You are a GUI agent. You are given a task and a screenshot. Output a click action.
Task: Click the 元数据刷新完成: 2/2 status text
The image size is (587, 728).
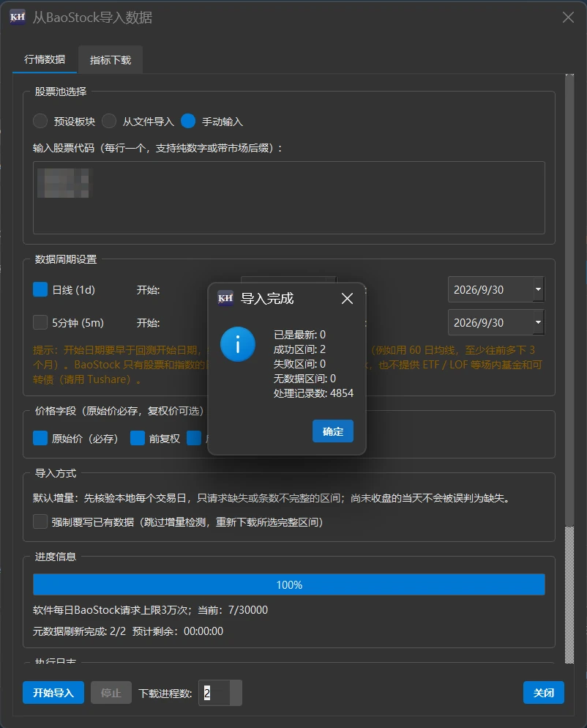[79, 631]
